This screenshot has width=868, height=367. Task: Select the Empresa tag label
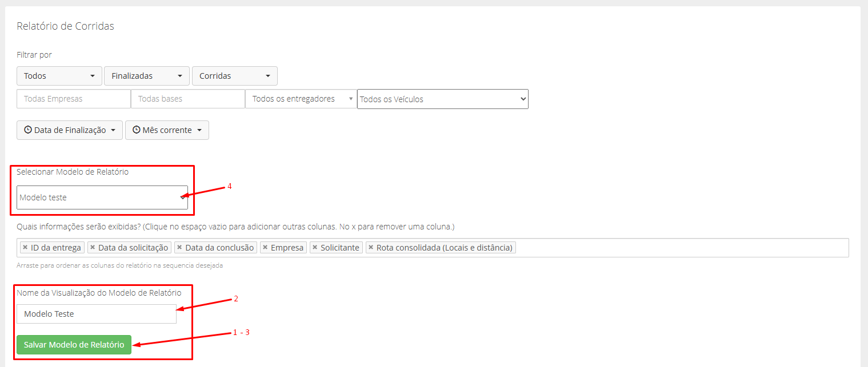(x=287, y=248)
